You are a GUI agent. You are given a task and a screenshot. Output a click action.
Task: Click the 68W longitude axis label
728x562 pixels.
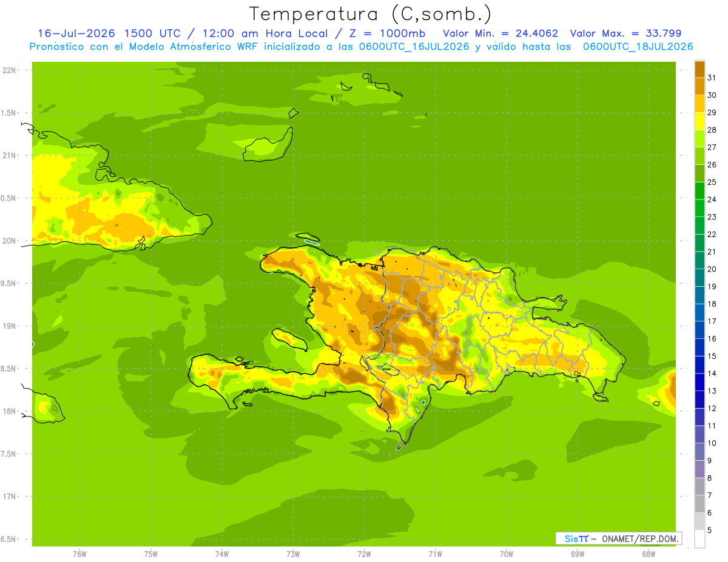pyautogui.click(x=649, y=554)
